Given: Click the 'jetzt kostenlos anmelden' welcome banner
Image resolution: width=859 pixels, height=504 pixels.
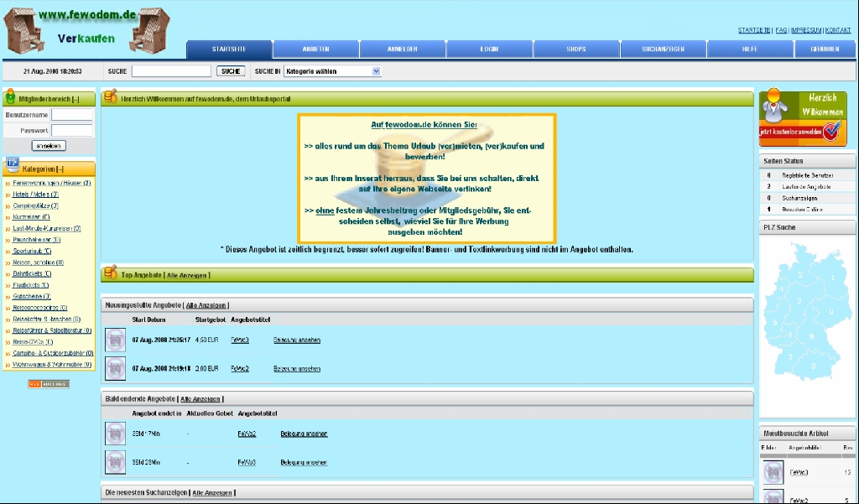Looking at the screenshot, I should 802,118.
